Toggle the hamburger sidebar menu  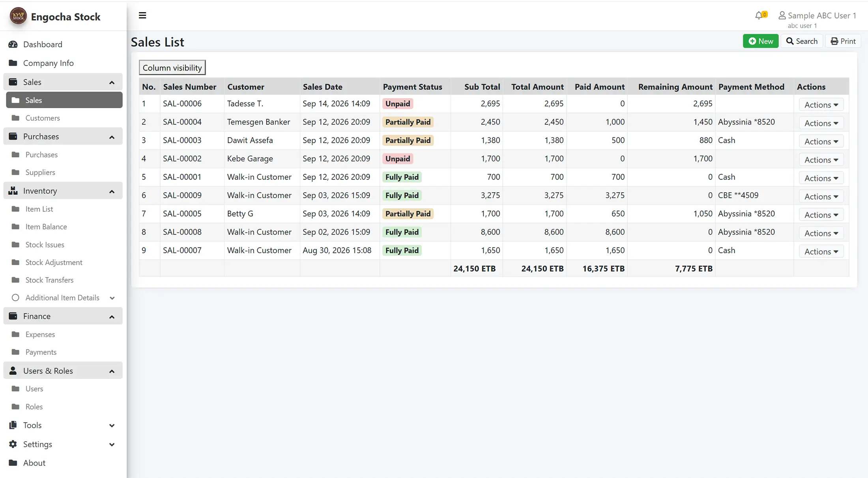coord(142,15)
